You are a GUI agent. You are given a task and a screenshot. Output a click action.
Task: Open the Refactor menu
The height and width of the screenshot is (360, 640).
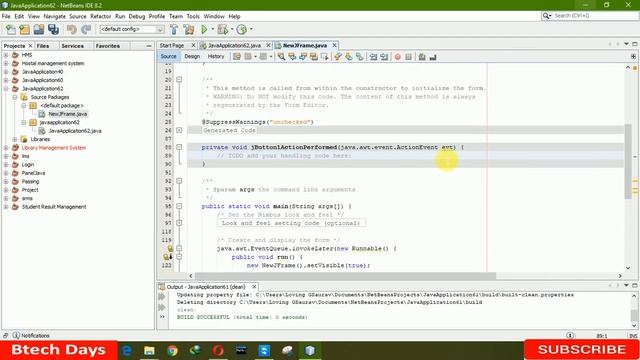(x=100, y=16)
